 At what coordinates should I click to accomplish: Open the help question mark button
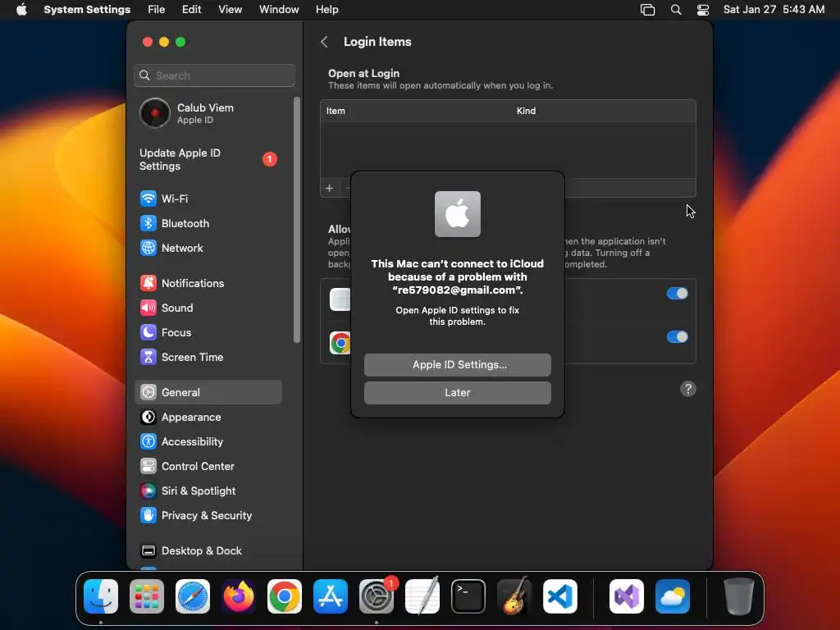pyautogui.click(x=688, y=389)
